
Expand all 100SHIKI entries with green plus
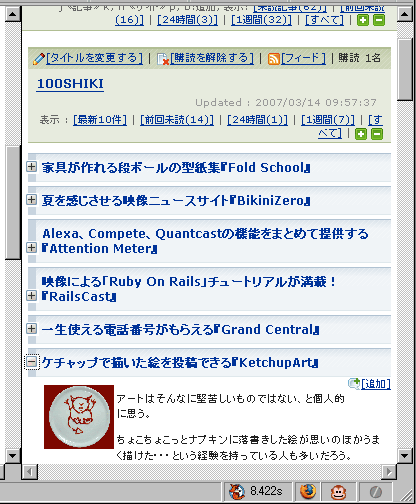361,134
